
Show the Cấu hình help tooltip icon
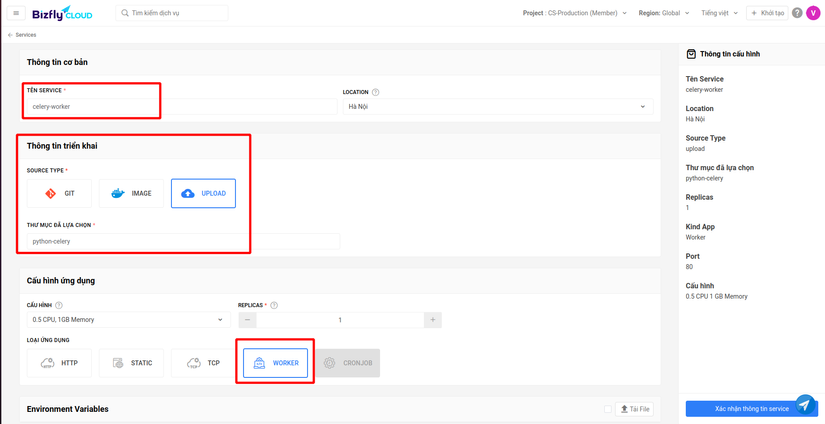click(59, 305)
